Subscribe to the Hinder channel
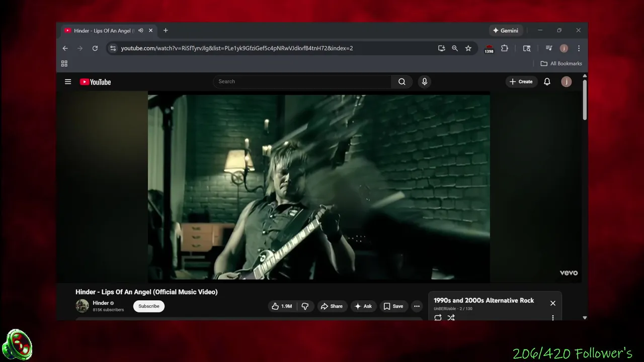Image resolution: width=644 pixels, height=362 pixels. [x=149, y=306]
